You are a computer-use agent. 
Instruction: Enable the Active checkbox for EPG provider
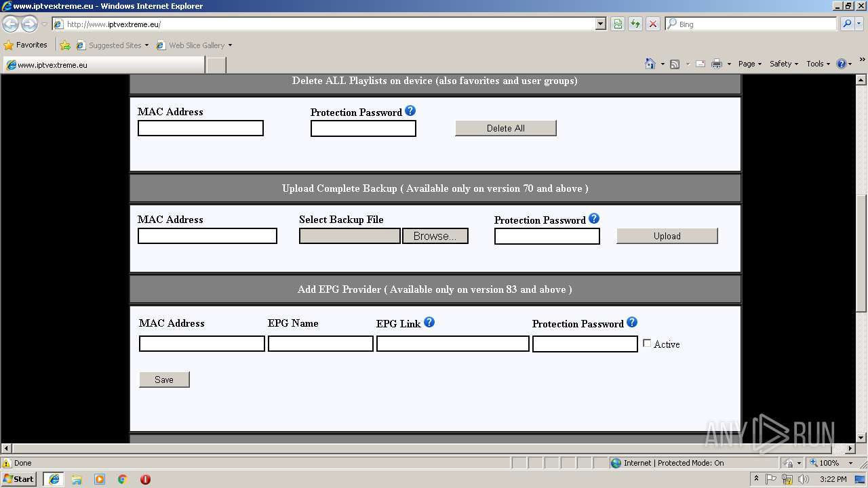click(647, 344)
